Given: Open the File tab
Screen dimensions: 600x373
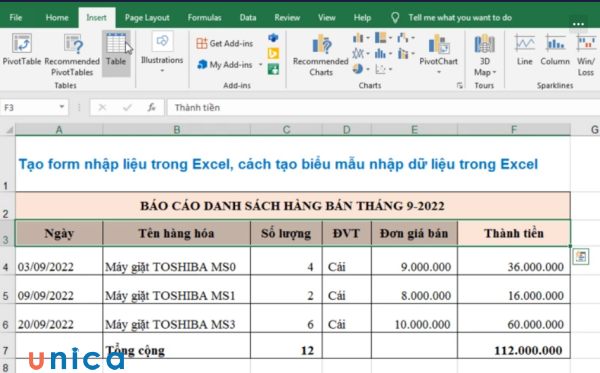Looking at the screenshot, I should (16, 18).
